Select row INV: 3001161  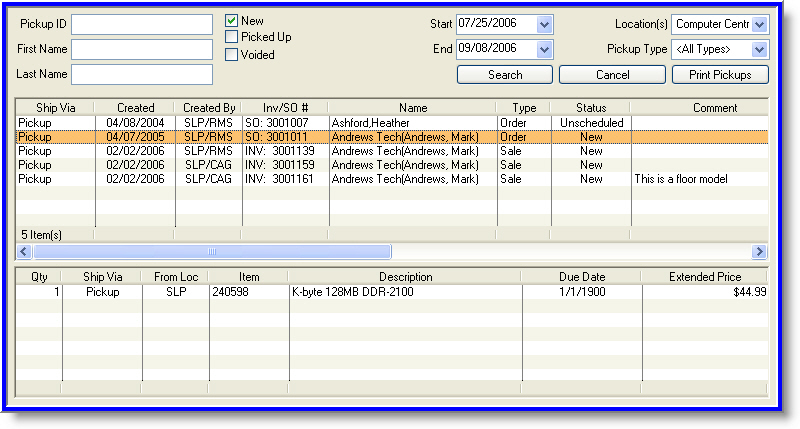392,179
